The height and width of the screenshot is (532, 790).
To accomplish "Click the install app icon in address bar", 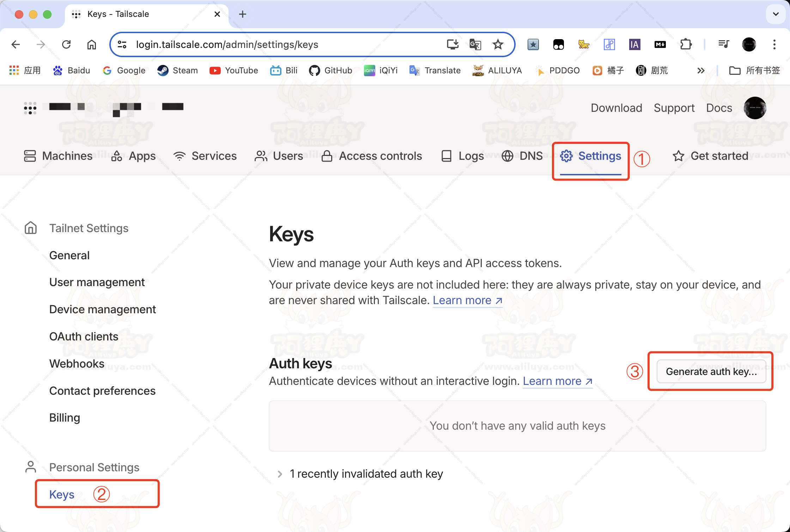I will (452, 44).
